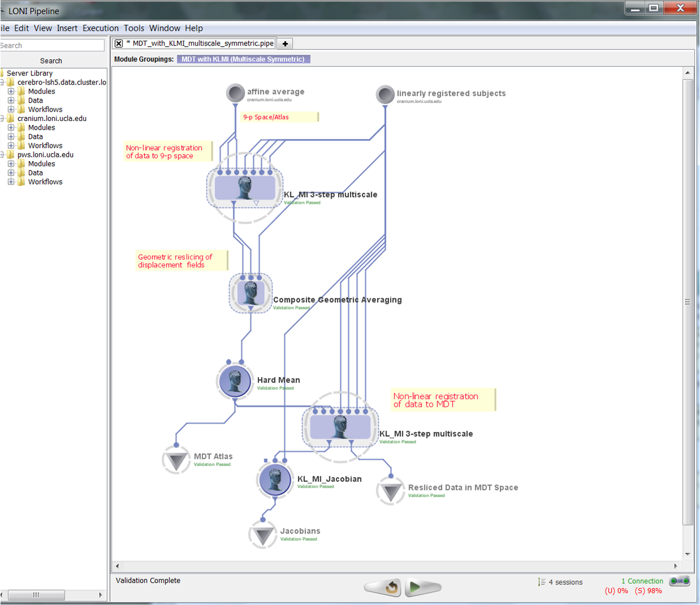Click Resliced Data in MDT Space node
This screenshot has width=700, height=605.
tap(391, 491)
